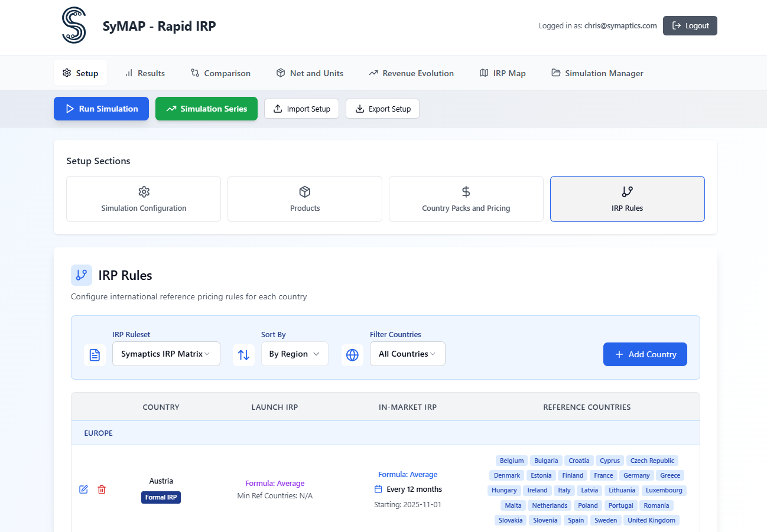
Task: Switch to the Results tab
Action: click(x=145, y=73)
